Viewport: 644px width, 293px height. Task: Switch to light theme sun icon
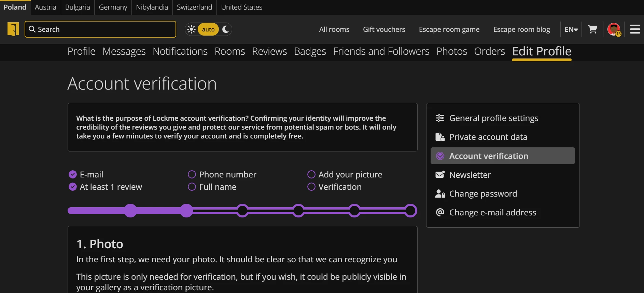[191, 29]
